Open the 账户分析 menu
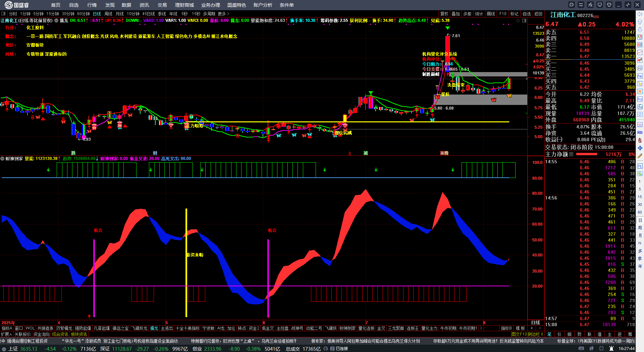This screenshot has width=644, height=352. [x=263, y=5]
